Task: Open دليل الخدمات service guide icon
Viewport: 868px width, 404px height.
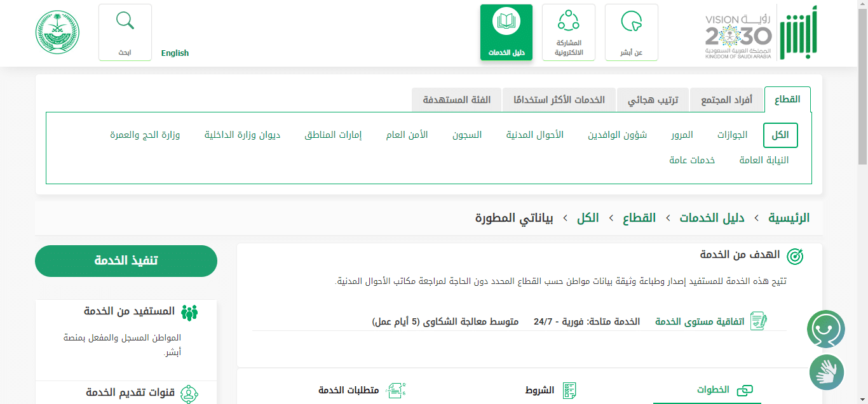Action: [506, 32]
